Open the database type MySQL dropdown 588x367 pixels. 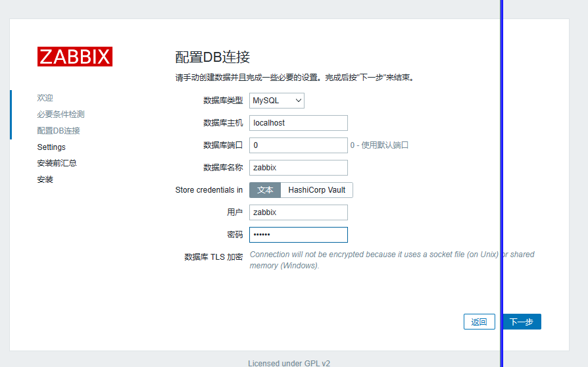pos(277,101)
